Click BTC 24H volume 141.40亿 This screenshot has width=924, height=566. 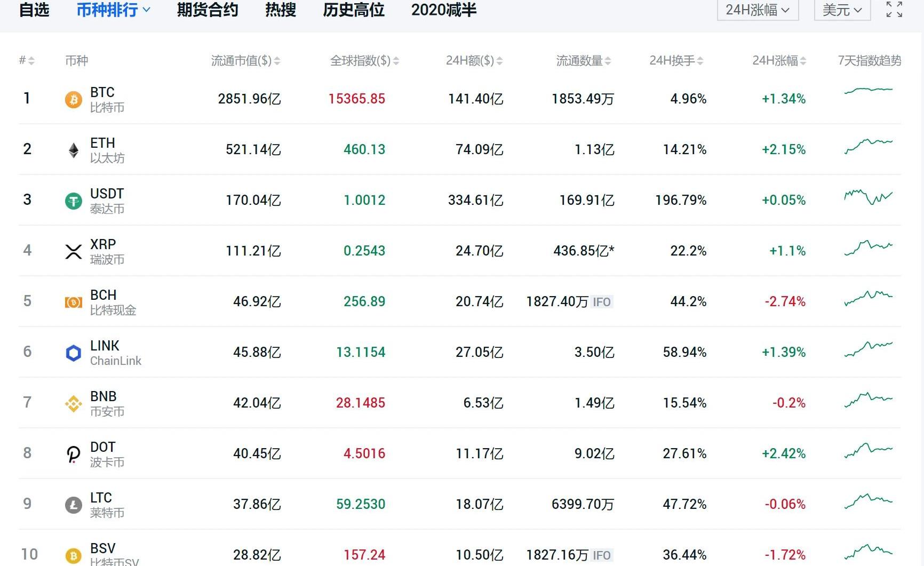[476, 99]
